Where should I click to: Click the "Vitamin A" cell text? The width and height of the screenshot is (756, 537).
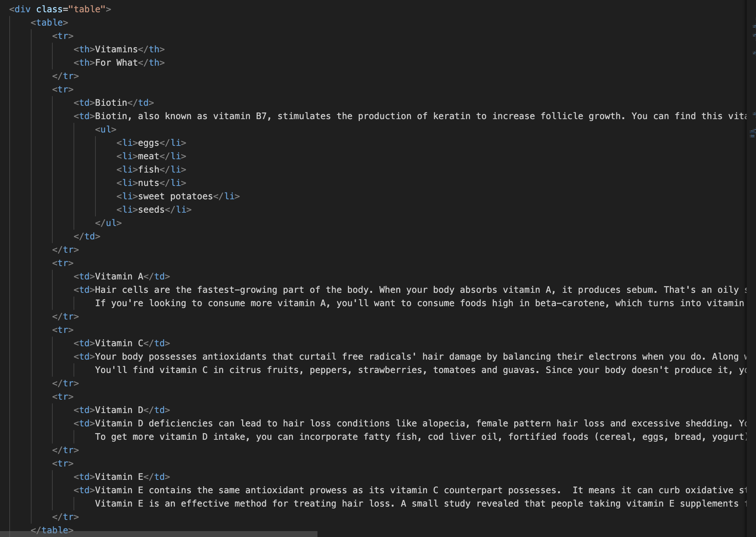[x=119, y=276]
